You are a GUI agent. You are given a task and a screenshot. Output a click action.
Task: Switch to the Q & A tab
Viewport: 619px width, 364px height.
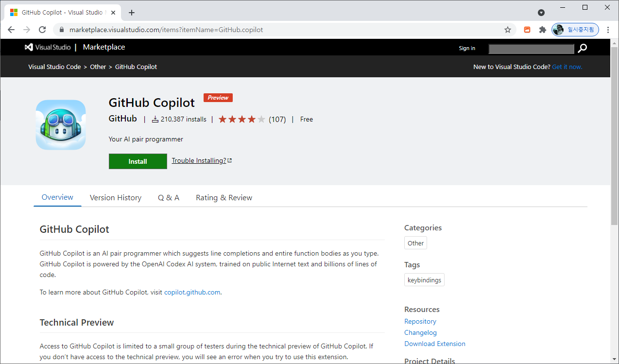(169, 198)
